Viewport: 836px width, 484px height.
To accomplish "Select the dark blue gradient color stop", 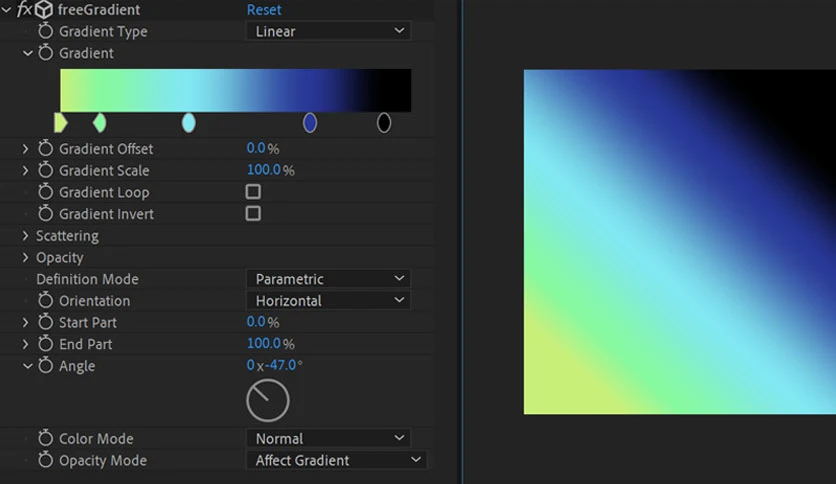I will [310, 123].
